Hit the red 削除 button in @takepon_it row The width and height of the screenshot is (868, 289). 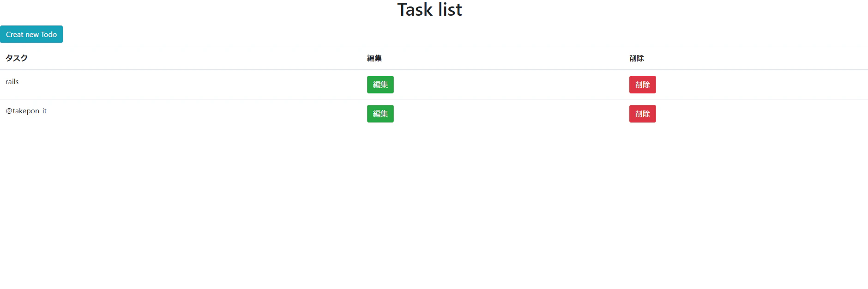643,114
